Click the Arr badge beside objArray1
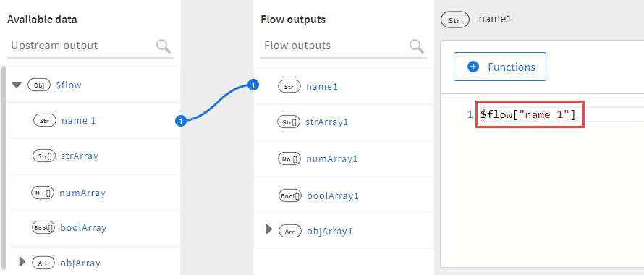The image size is (644, 275). (x=290, y=232)
